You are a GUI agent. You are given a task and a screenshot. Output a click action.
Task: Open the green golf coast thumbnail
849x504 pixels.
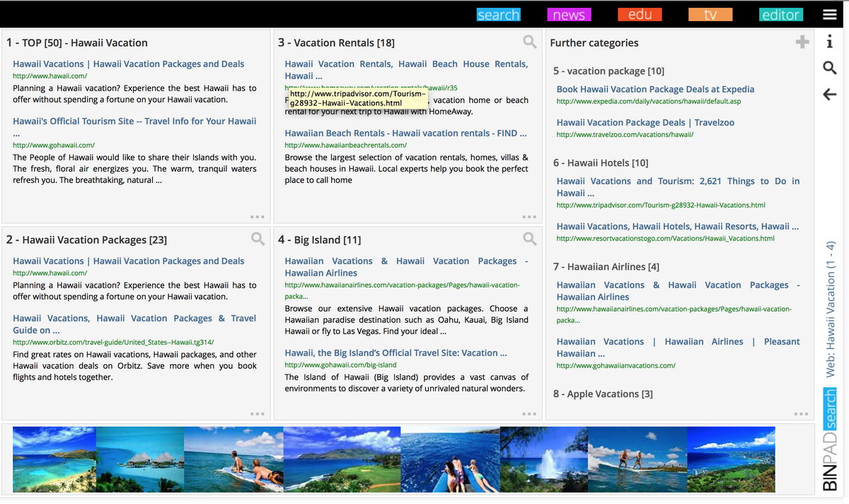point(342,459)
